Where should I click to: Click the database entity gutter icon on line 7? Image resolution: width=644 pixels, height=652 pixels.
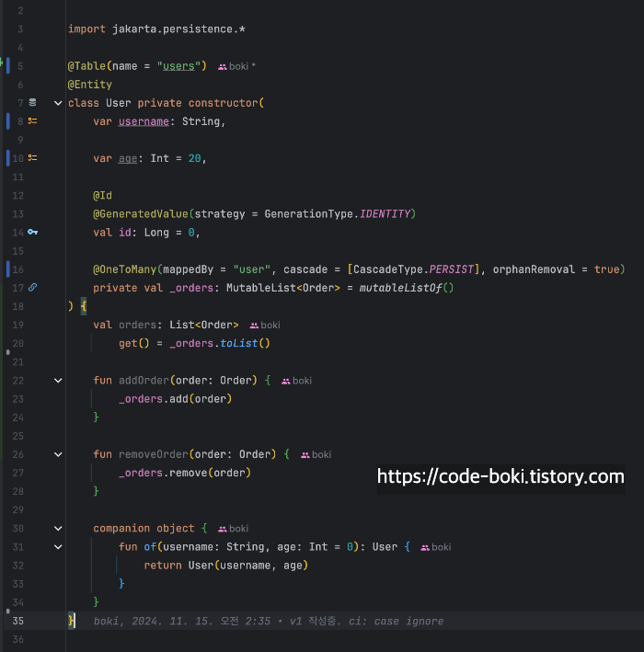click(x=32, y=102)
